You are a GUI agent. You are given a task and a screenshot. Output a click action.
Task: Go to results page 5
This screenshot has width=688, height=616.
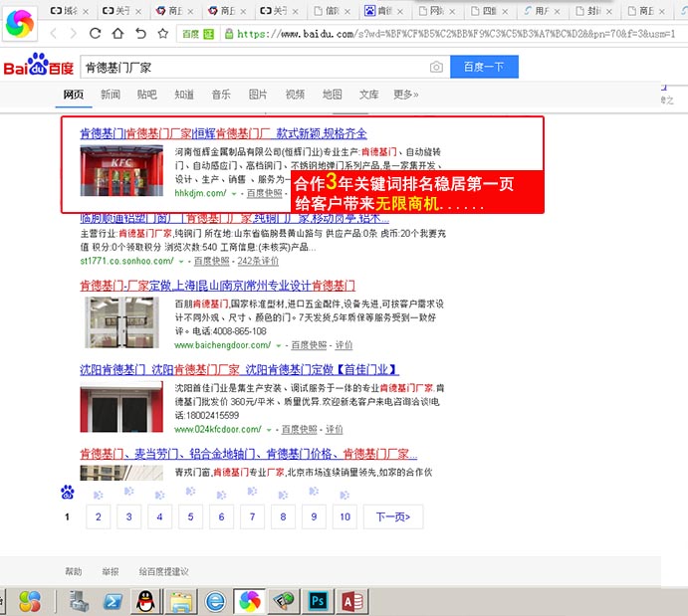190,516
